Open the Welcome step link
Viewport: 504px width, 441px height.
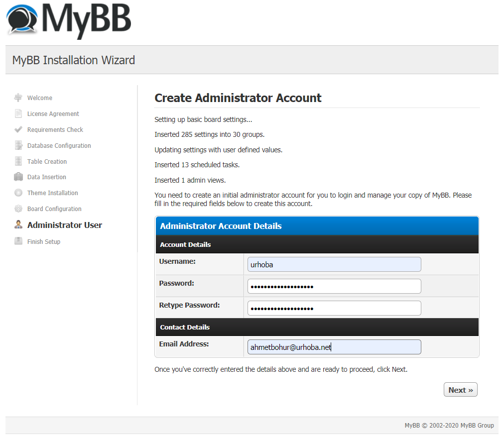pyautogui.click(x=39, y=98)
